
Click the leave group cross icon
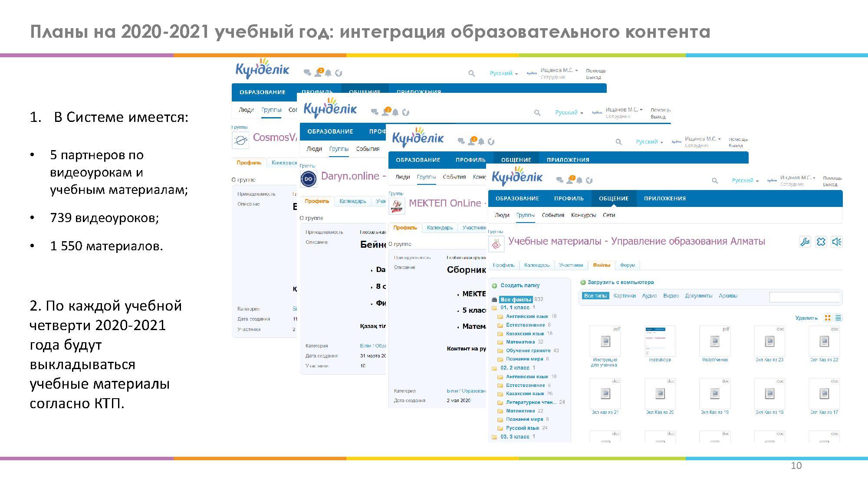point(821,242)
